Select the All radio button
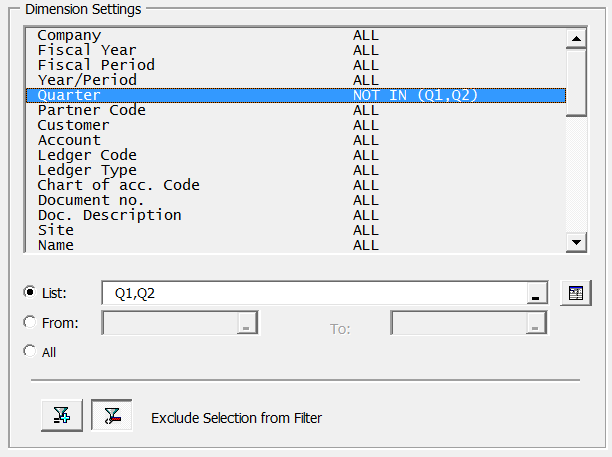Image resolution: width=612 pixels, height=457 pixels. (29, 351)
